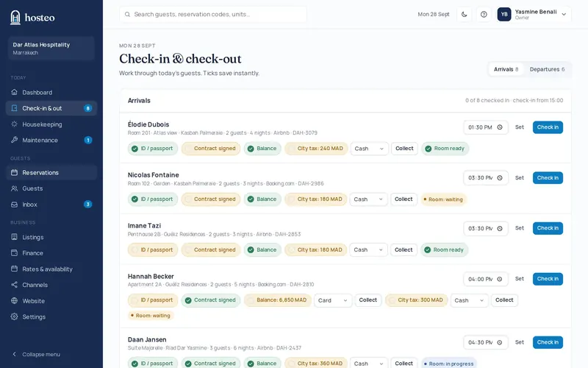Open Cash payment dropdown for Daan Jansen
This screenshot has height=368, width=588.
(368, 363)
